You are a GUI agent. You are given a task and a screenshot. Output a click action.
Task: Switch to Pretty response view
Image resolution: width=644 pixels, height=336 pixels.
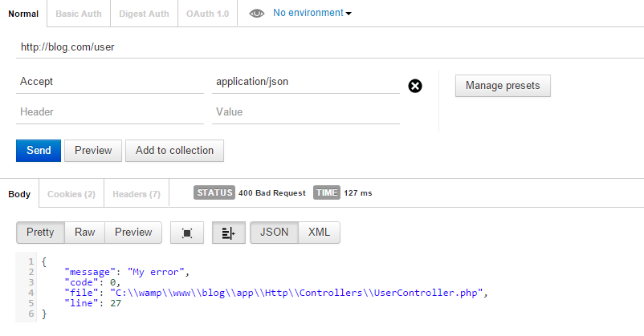point(40,233)
